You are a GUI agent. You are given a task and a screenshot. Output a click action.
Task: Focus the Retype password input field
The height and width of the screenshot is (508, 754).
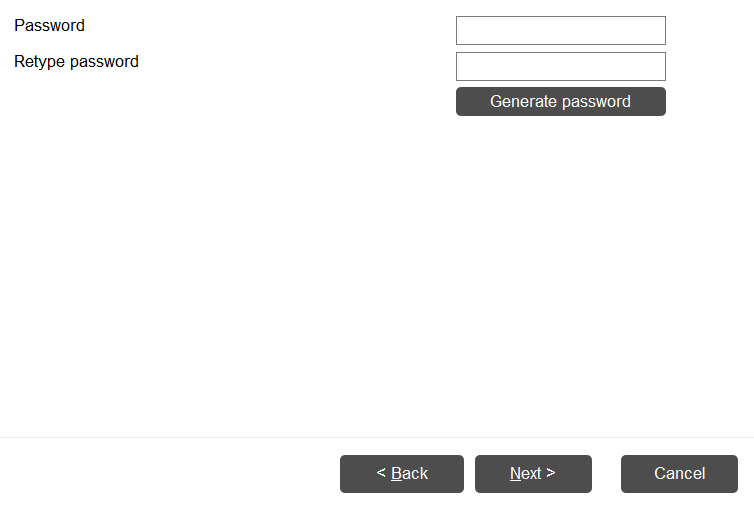[x=560, y=66]
